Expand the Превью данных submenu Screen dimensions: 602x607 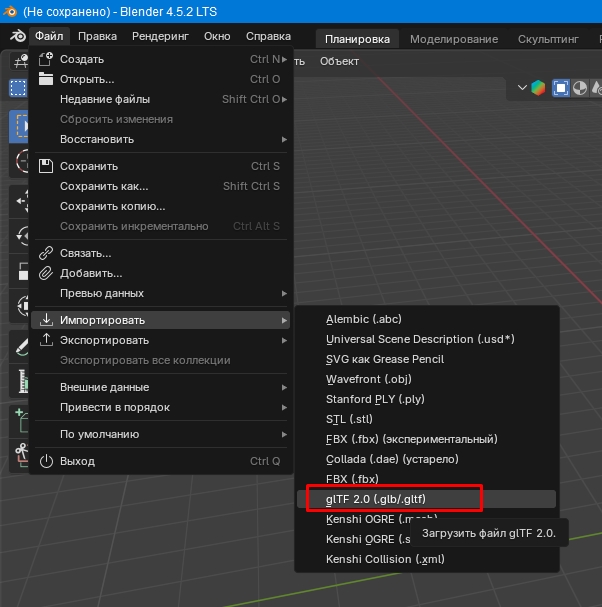click(162, 293)
